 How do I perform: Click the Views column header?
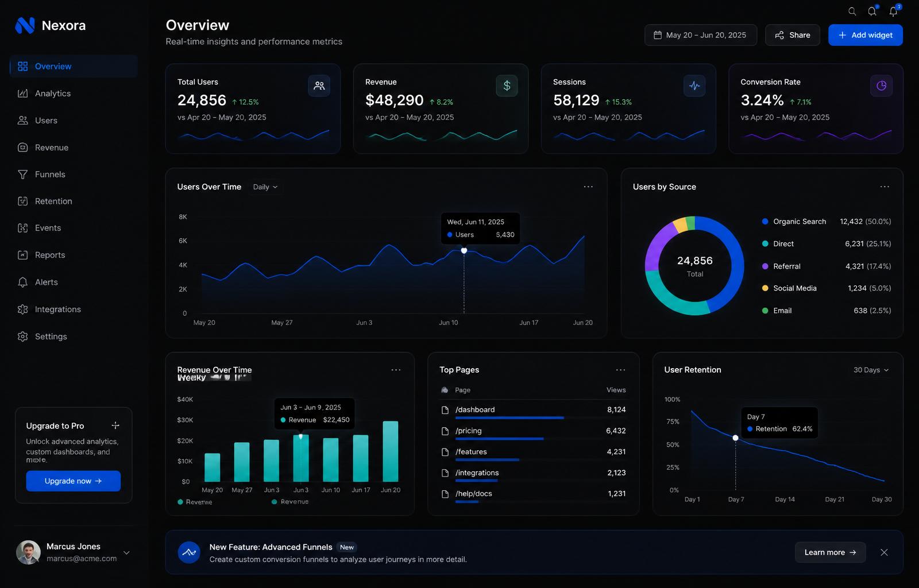(x=616, y=390)
